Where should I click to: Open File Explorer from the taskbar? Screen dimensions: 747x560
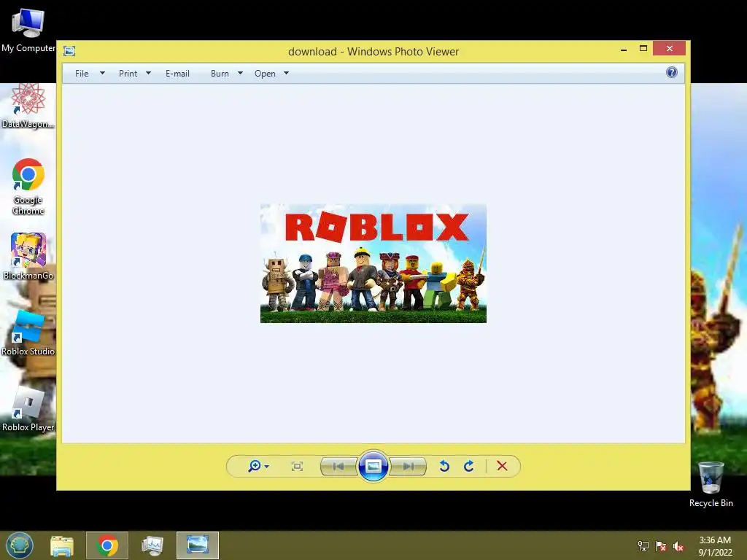(62, 545)
